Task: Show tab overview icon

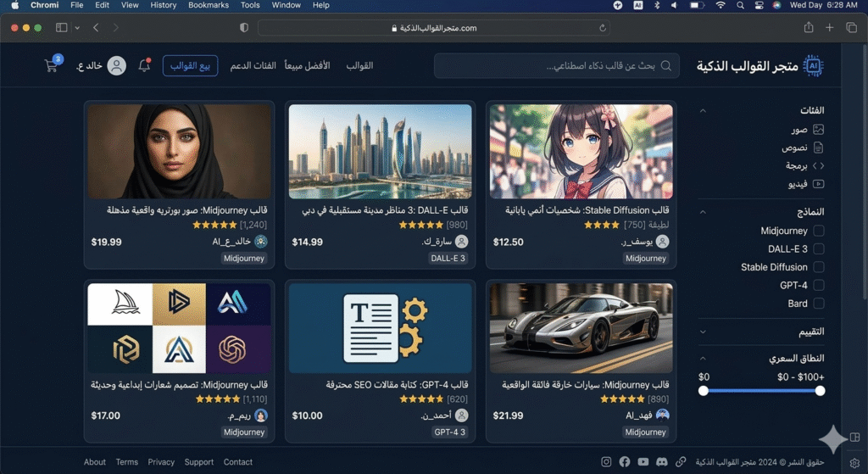Action: click(851, 28)
